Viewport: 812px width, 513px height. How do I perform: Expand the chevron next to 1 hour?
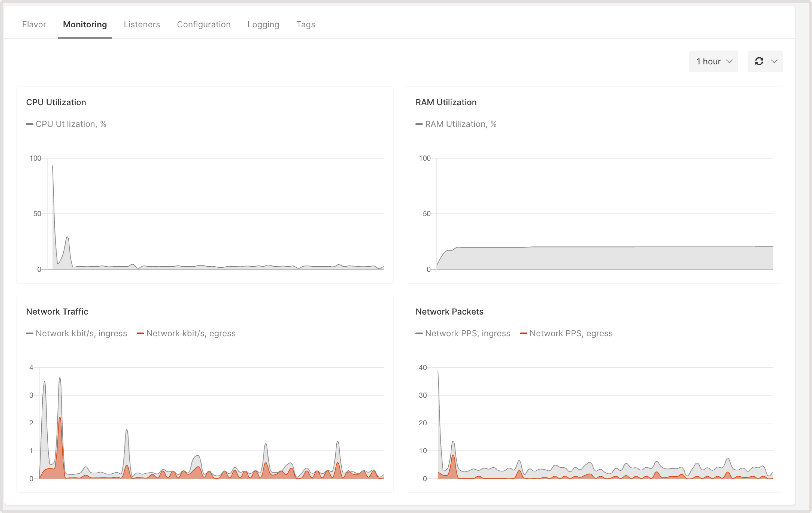729,61
